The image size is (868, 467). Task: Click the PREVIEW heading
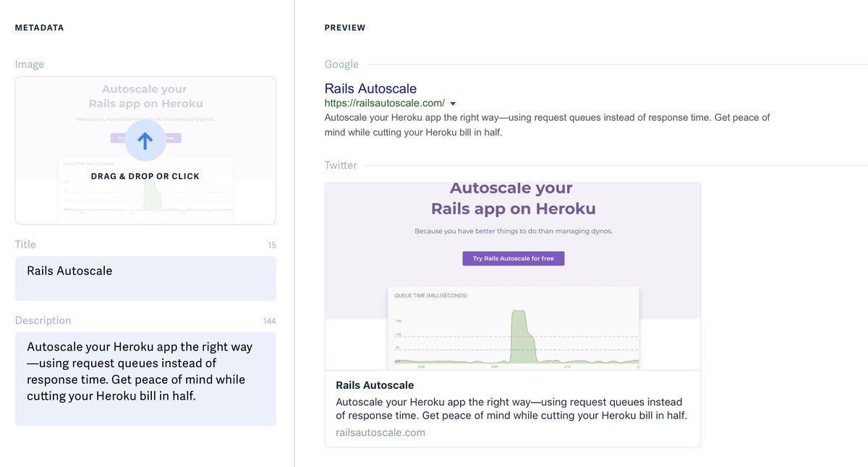(345, 28)
